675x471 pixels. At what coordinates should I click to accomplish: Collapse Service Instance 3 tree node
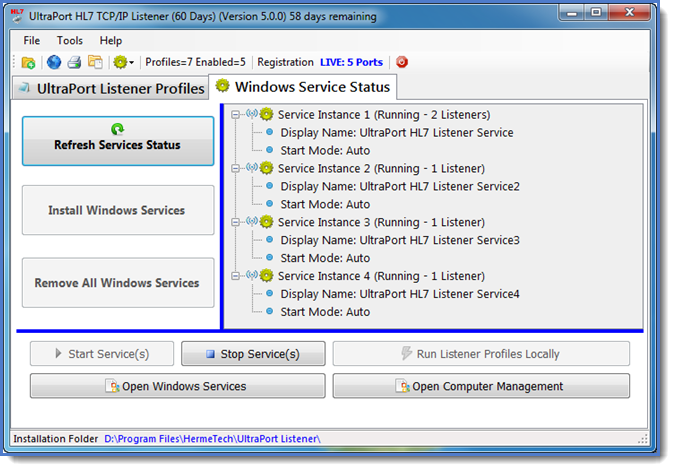click(235, 222)
